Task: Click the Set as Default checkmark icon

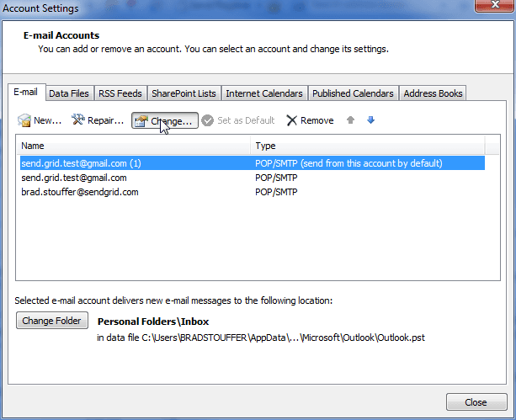Action: pos(207,121)
